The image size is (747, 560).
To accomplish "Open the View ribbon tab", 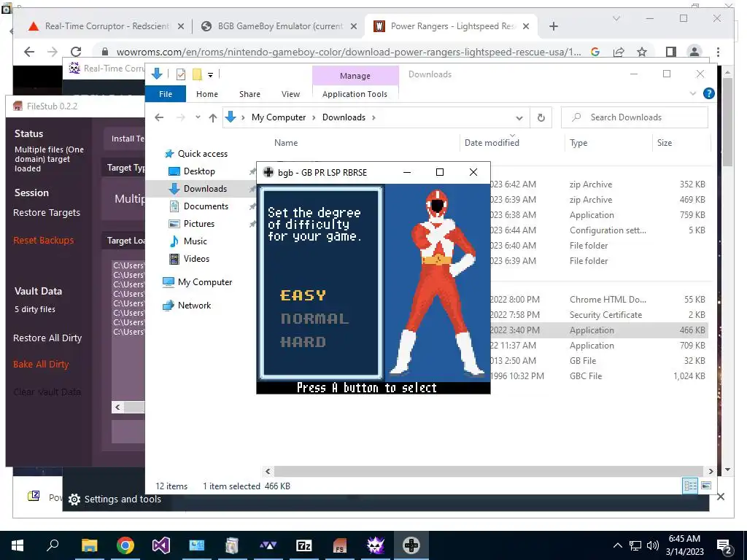I will pos(290,94).
